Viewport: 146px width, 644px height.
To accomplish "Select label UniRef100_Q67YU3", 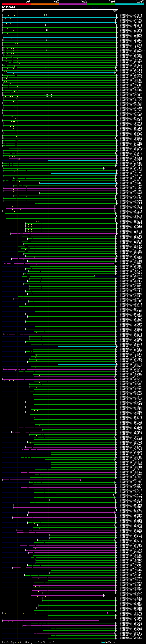I will click(x=131, y=55).
